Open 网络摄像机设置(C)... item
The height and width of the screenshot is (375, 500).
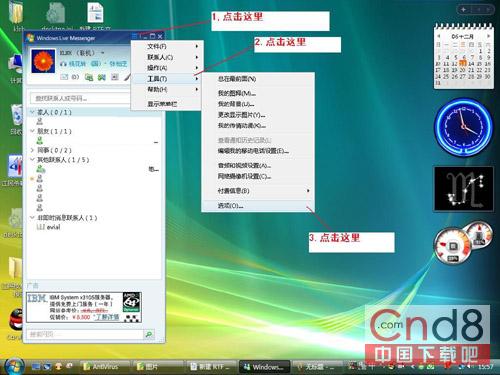(258, 176)
